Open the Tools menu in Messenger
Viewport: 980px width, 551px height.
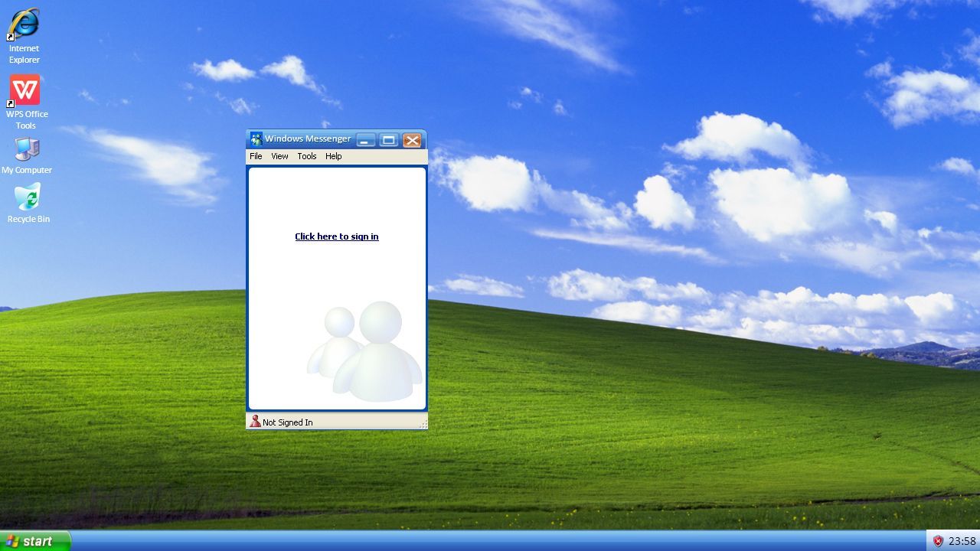pyautogui.click(x=307, y=156)
